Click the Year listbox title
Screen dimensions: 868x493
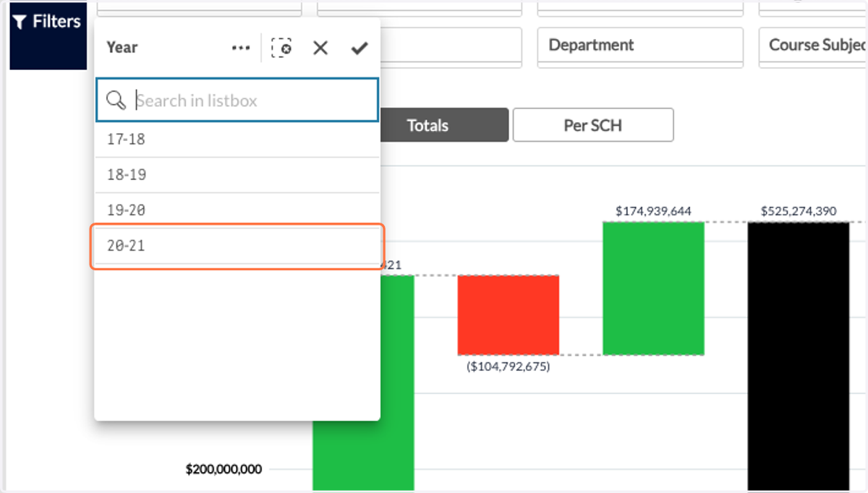pos(122,48)
